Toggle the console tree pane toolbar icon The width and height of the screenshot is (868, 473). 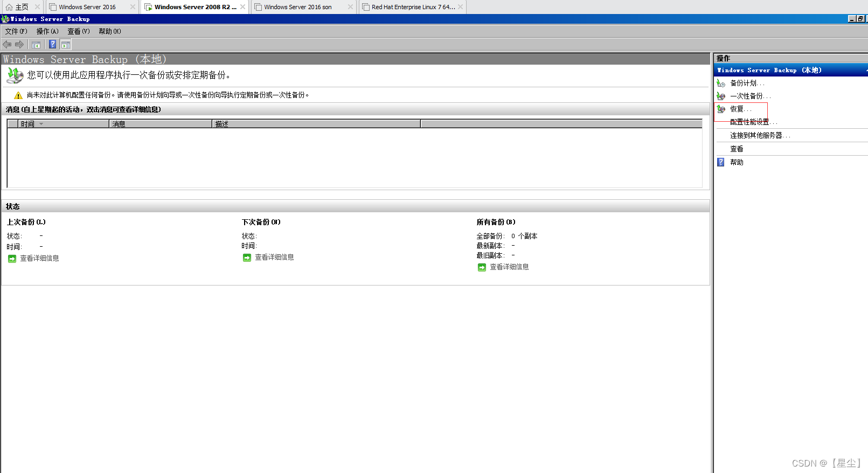point(36,45)
